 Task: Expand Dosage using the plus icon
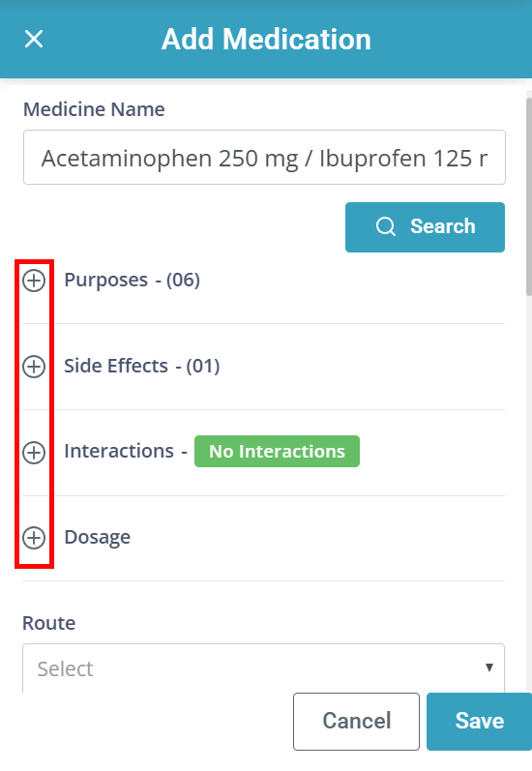coord(34,538)
